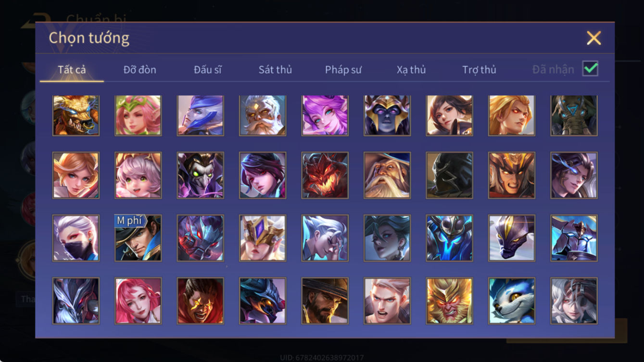The image size is (644, 362).
Task: Pick the hero with green flower crown
Action: [x=138, y=115]
